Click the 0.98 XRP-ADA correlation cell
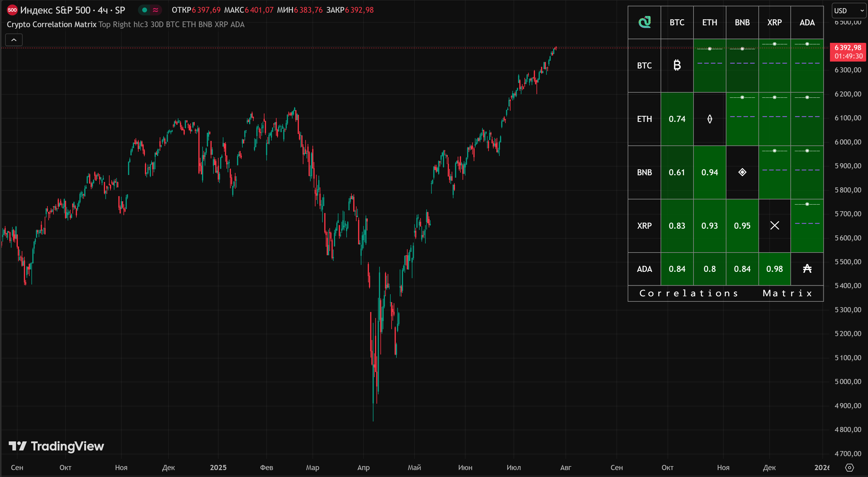Screen dimensions: 868x477 (x=775, y=269)
